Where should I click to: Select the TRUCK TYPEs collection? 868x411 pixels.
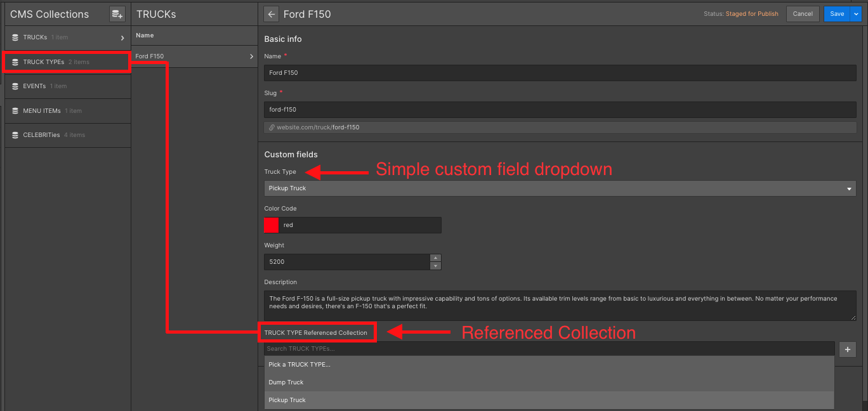(x=67, y=62)
